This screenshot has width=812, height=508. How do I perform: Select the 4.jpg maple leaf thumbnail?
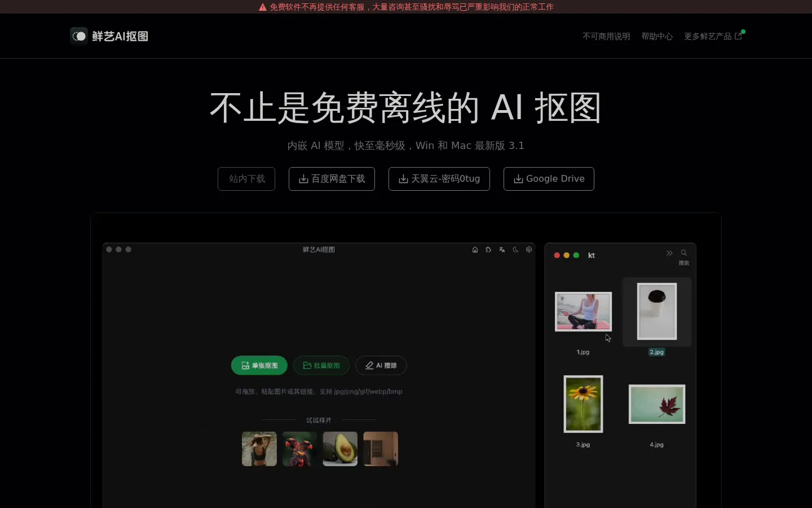pos(657,404)
